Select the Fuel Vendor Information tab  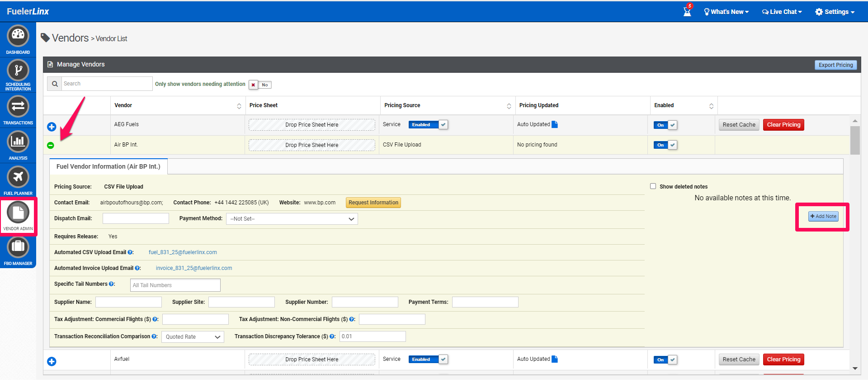(x=108, y=166)
